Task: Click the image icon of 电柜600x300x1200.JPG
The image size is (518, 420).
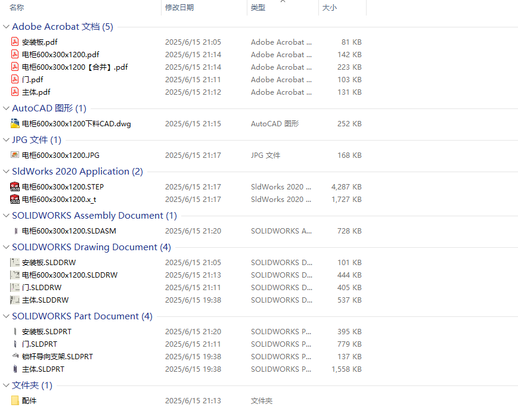Action: pos(15,154)
